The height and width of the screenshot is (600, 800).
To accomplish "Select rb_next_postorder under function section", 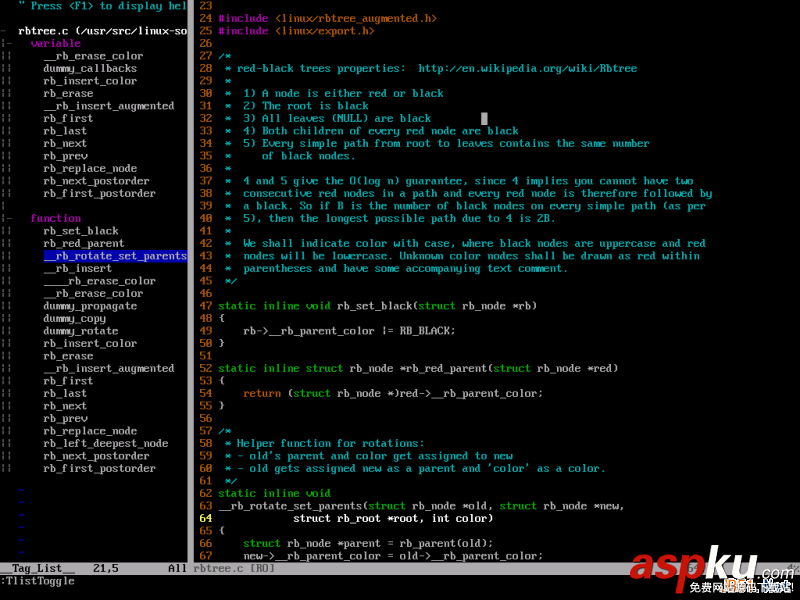I will [x=96, y=456].
